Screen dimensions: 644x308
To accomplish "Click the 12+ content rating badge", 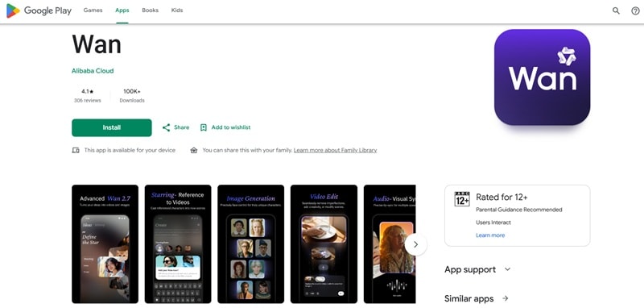I will 462,199.
